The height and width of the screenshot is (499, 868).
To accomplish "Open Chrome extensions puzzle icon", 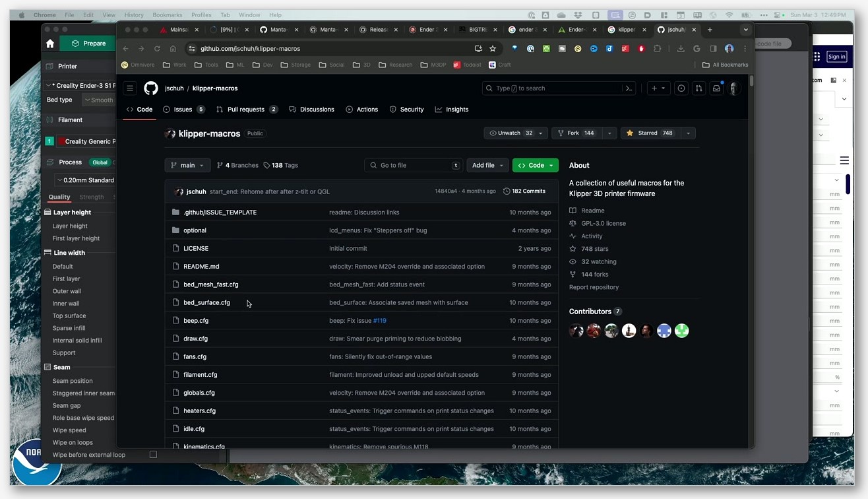I will click(x=657, y=48).
